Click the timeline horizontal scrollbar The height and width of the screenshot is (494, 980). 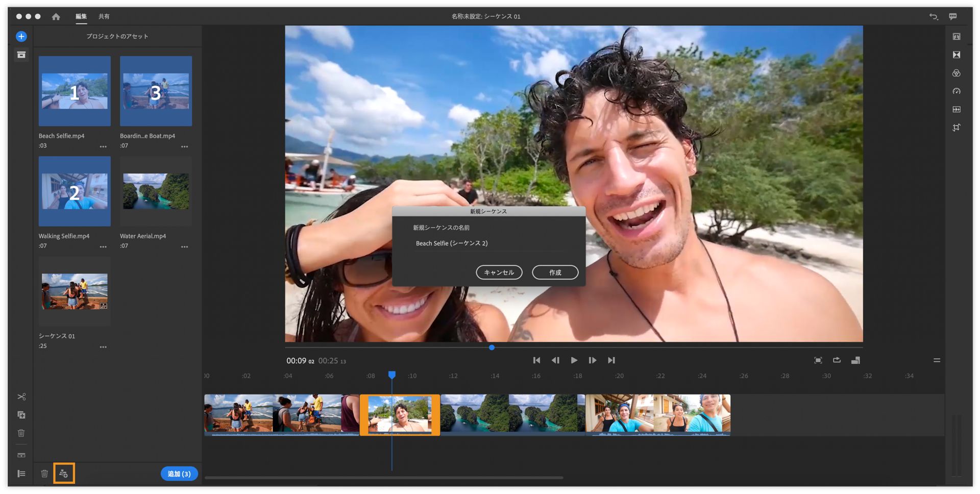[x=384, y=478]
